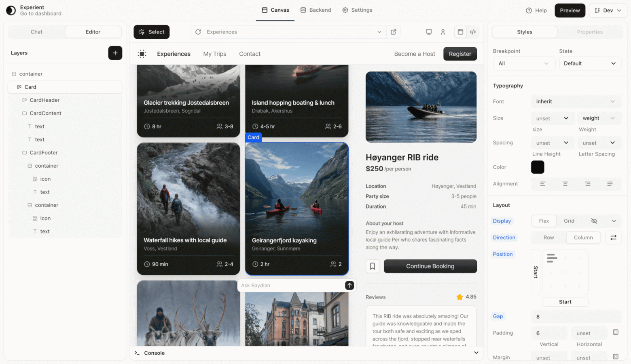Open the State Default dropdown
The height and width of the screenshot is (364, 631).
(x=590, y=63)
